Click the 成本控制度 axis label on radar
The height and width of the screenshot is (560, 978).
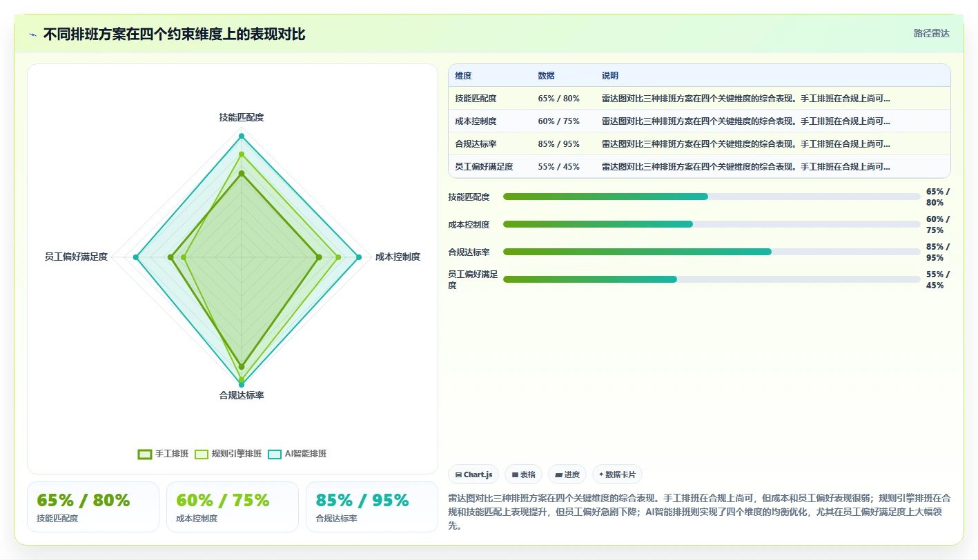(x=398, y=257)
